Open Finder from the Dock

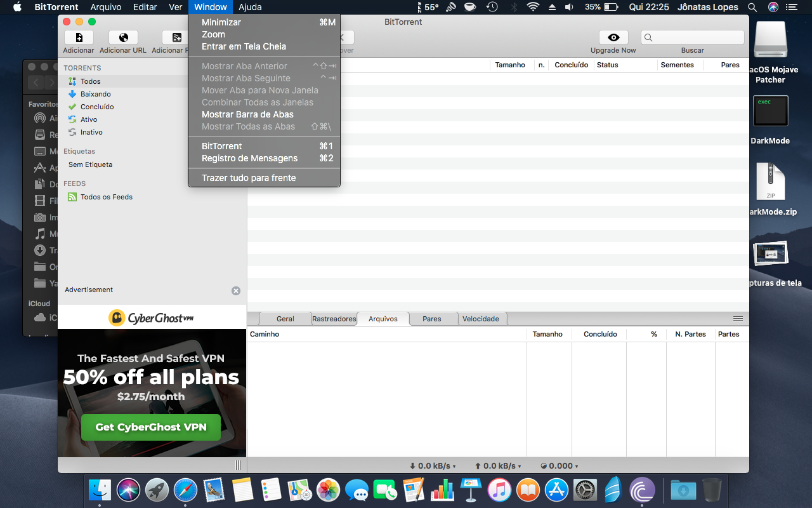100,490
